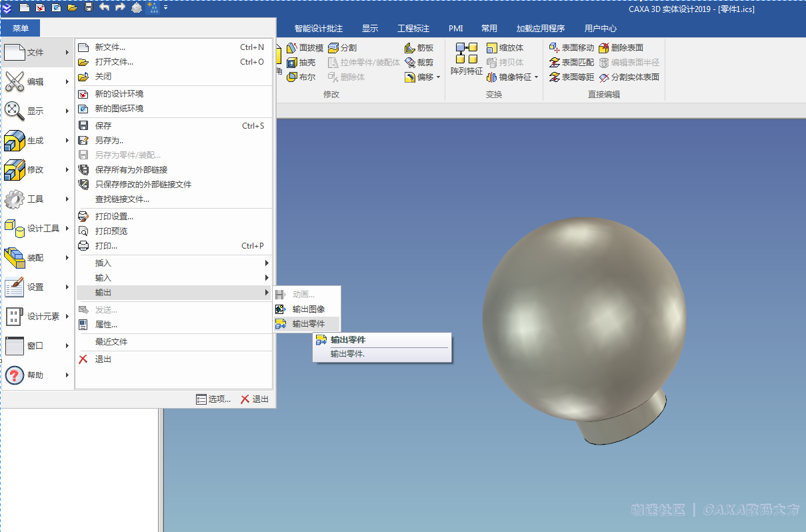Screen dimensions: 806x532
Task: Switch to the 用户中心 ribbon tab
Action: [601, 29]
